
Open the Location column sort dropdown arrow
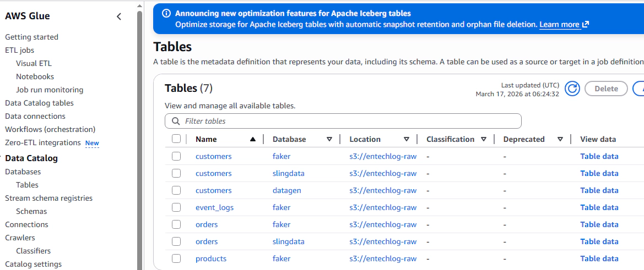pos(407,140)
